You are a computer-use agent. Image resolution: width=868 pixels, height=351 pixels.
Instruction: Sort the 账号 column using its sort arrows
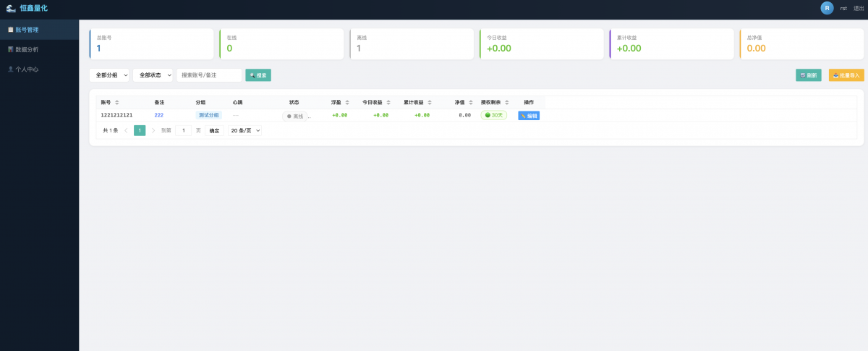pyautogui.click(x=117, y=103)
